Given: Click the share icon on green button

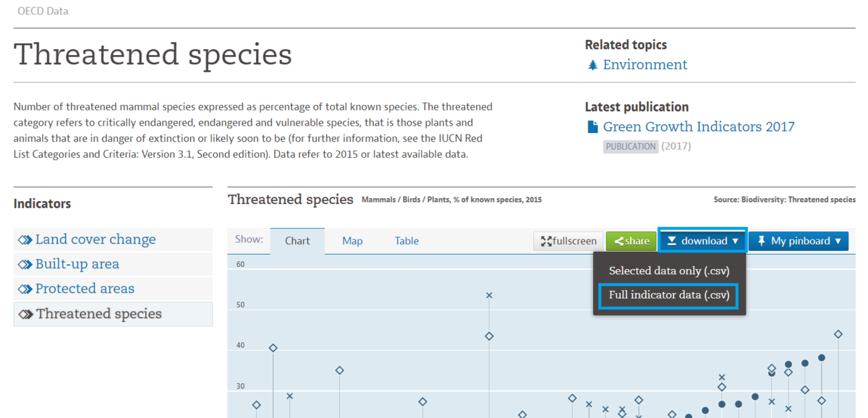Looking at the screenshot, I should click(619, 242).
